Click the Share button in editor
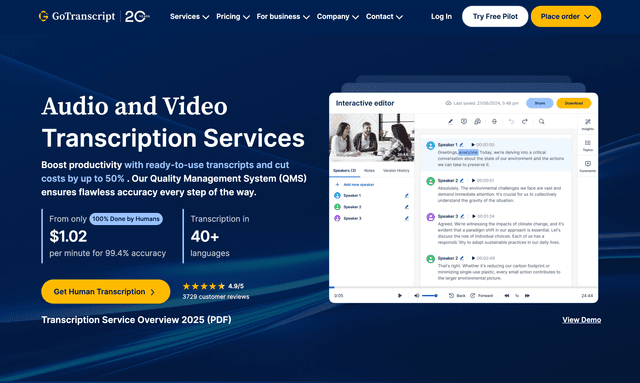Screen dimensions: 640x383 click(x=540, y=103)
